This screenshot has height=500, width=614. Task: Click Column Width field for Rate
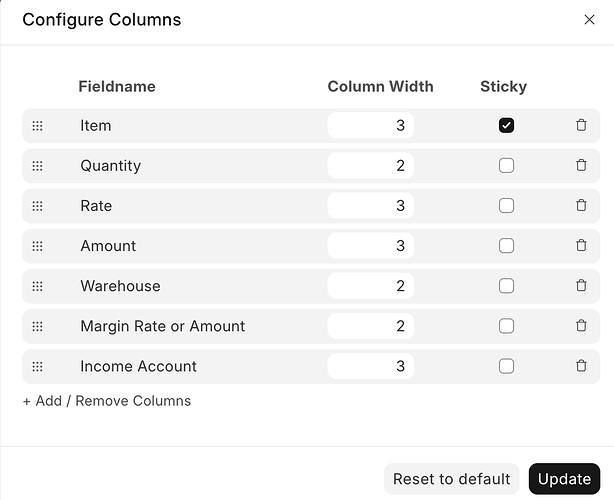[370, 206]
